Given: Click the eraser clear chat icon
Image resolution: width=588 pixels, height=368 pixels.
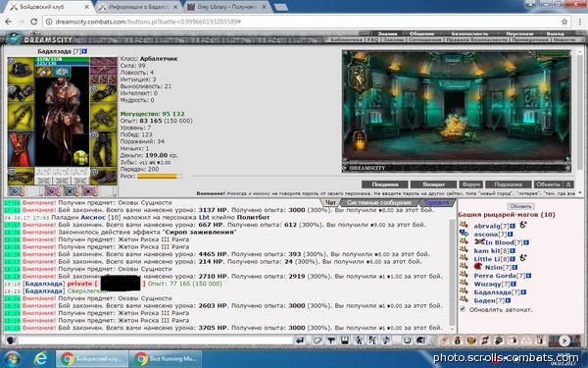Looking at the screenshot, I should tap(318, 341).
